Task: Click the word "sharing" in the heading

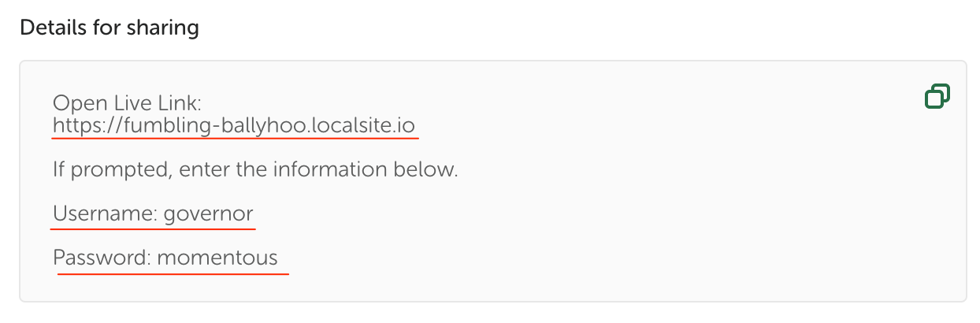Action: tap(167, 28)
